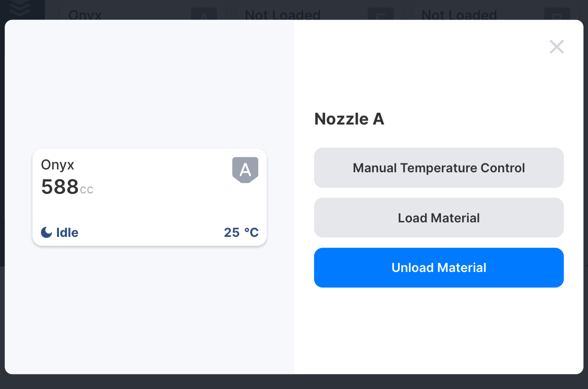Click the Onyx material name on the card

(57, 165)
